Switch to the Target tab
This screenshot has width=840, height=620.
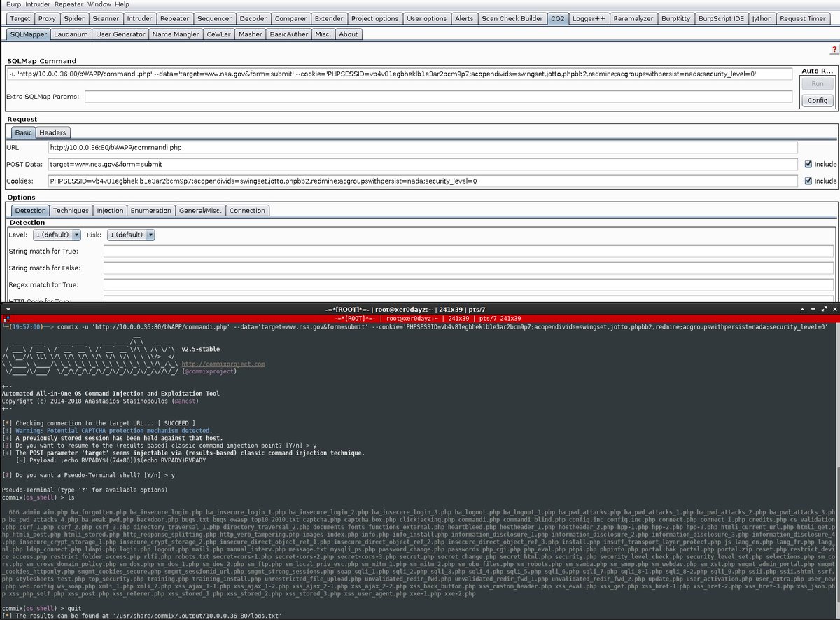pos(20,19)
